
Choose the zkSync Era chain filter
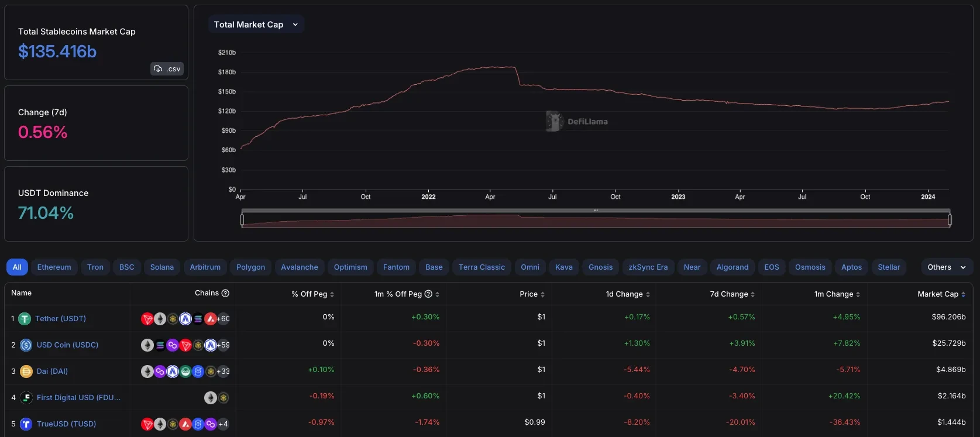[x=648, y=267]
